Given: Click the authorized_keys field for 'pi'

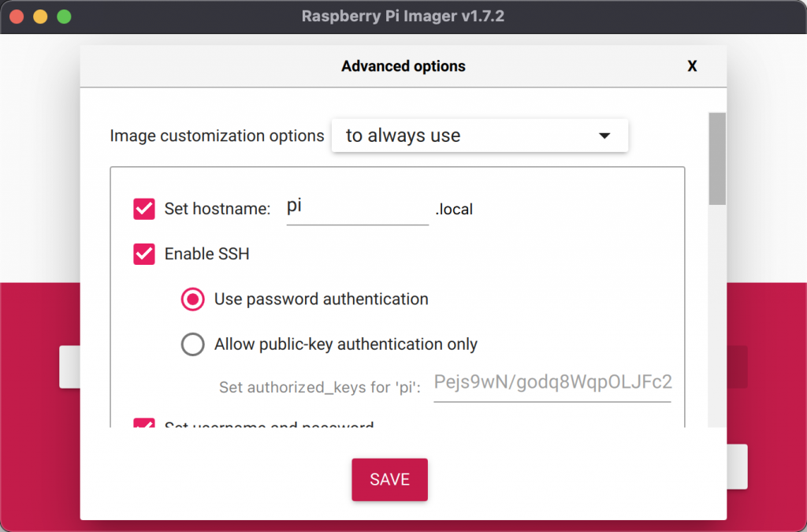Looking at the screenshot, I should [552, 385].
